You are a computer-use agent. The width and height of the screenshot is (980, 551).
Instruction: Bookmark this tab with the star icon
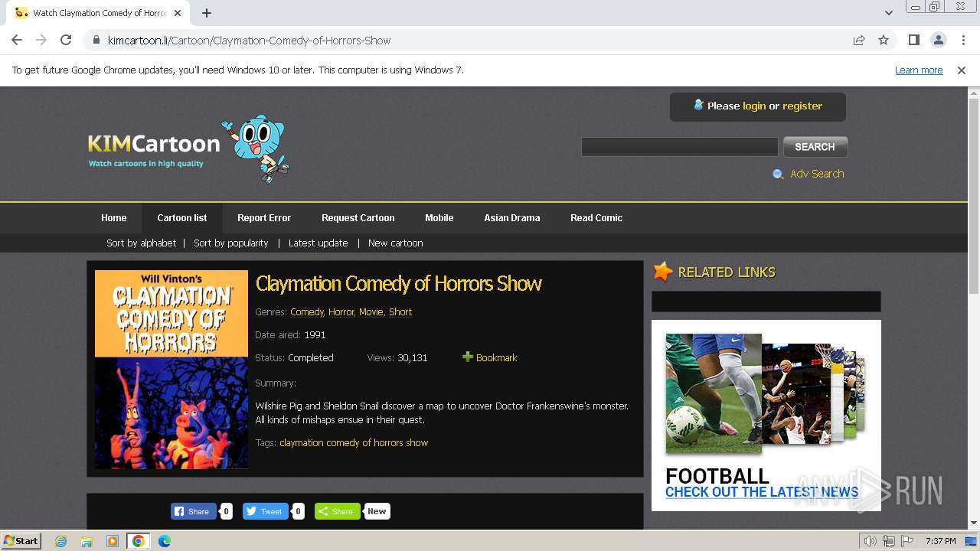[x=884, y=40]
